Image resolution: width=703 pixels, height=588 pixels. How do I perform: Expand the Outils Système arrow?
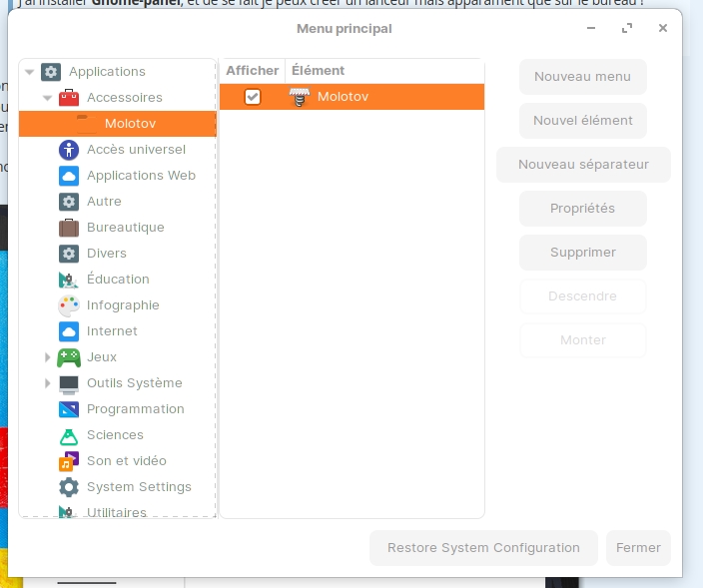pyautogui.click(x=48, y=383)
